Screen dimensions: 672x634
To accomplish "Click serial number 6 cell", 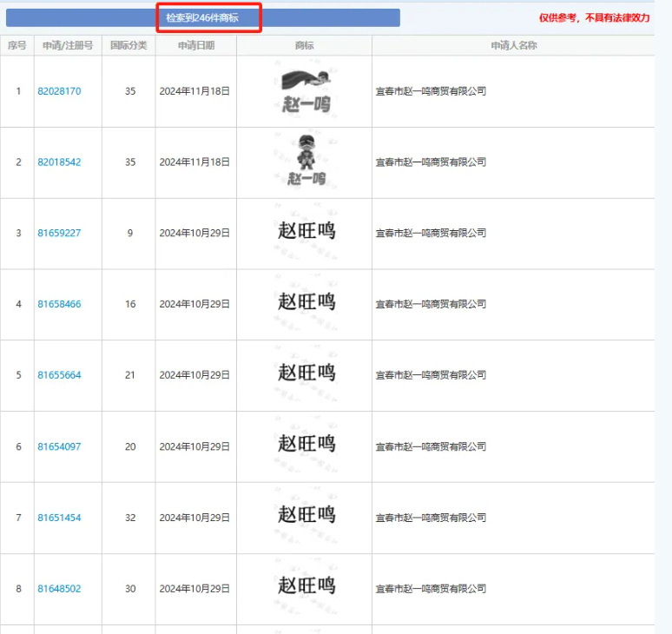I will click(18, 446).
